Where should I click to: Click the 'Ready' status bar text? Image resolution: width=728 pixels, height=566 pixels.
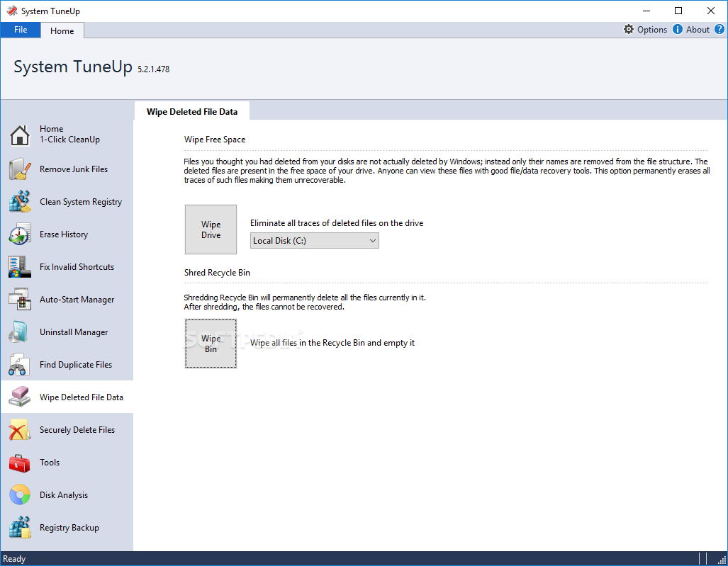[14, 559]
